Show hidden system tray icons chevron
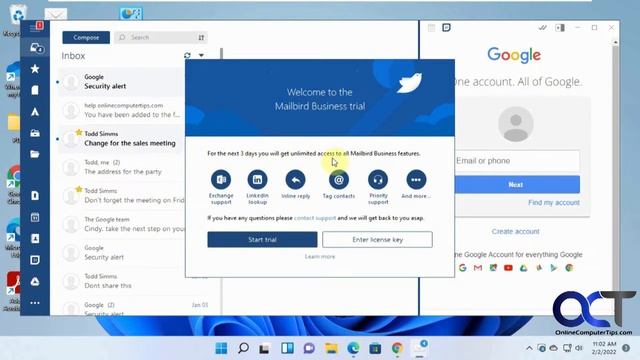640x360 pixels. [x=529, y=348]
